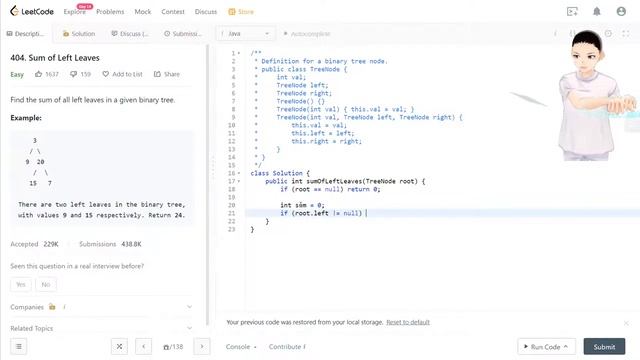Open the problem list hamburger icon

point(19,347)
